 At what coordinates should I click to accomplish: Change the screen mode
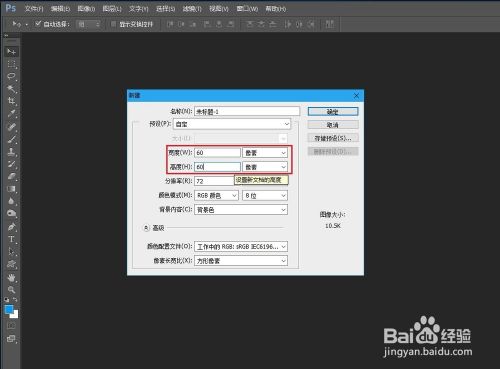point(11,339)
